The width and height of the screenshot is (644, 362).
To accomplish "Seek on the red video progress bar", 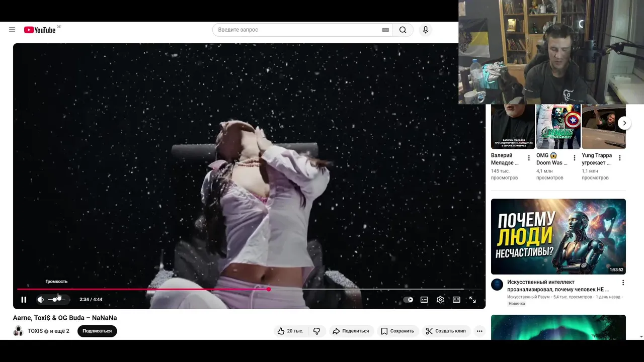I will (249, 289).
